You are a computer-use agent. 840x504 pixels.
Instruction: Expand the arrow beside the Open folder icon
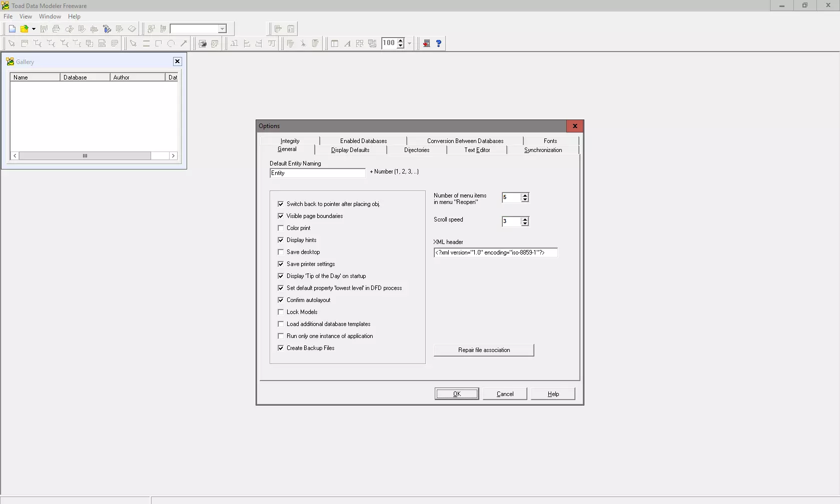[34, 29]
